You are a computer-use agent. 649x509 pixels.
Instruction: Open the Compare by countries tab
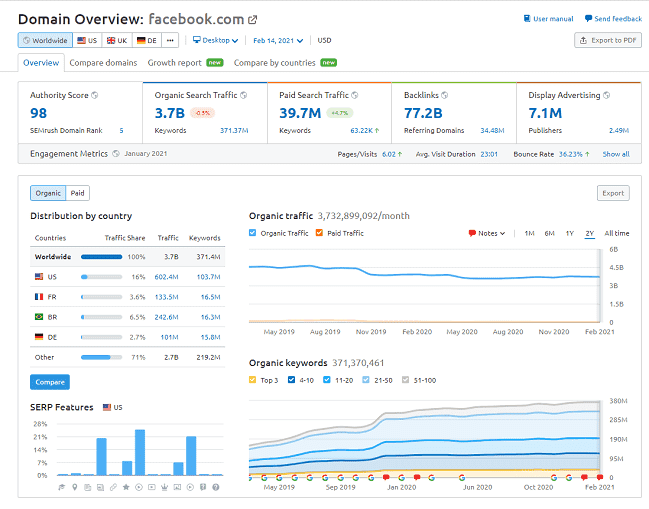pyautogui.click(x=285, y=63)
